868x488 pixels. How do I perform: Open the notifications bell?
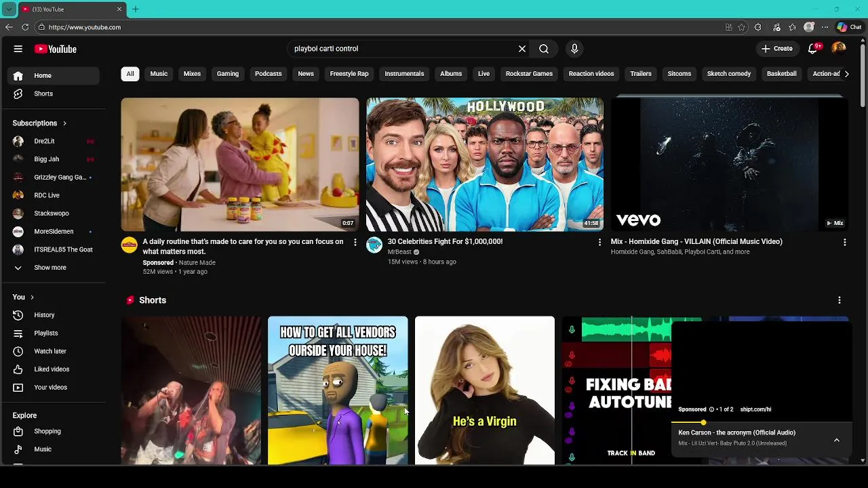[814, 49]
